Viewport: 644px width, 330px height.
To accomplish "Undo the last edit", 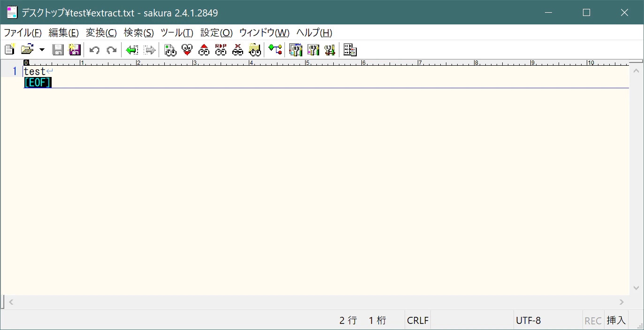I will point(94,50).
